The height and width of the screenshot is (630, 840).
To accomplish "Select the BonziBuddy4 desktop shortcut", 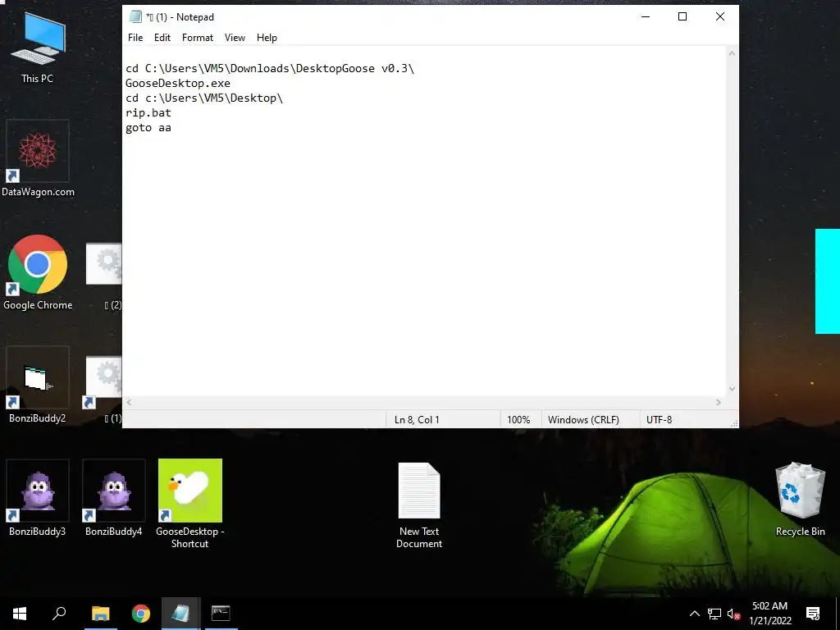I will [113, 498].
